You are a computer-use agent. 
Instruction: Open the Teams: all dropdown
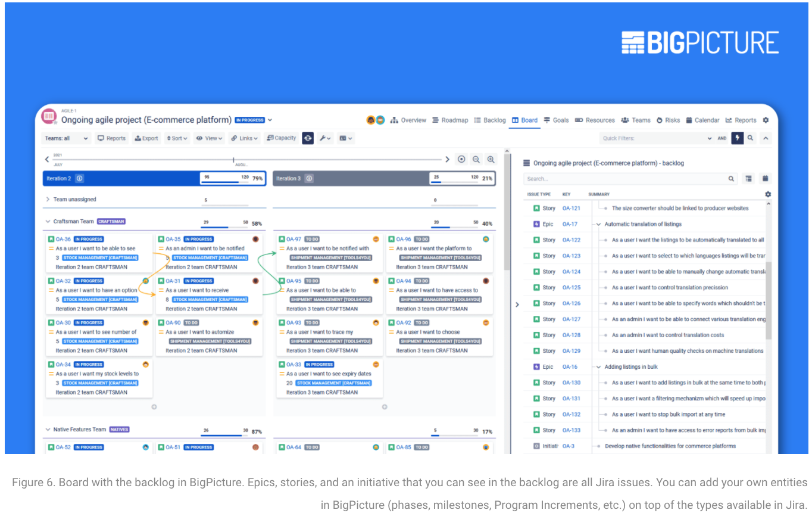67,138
